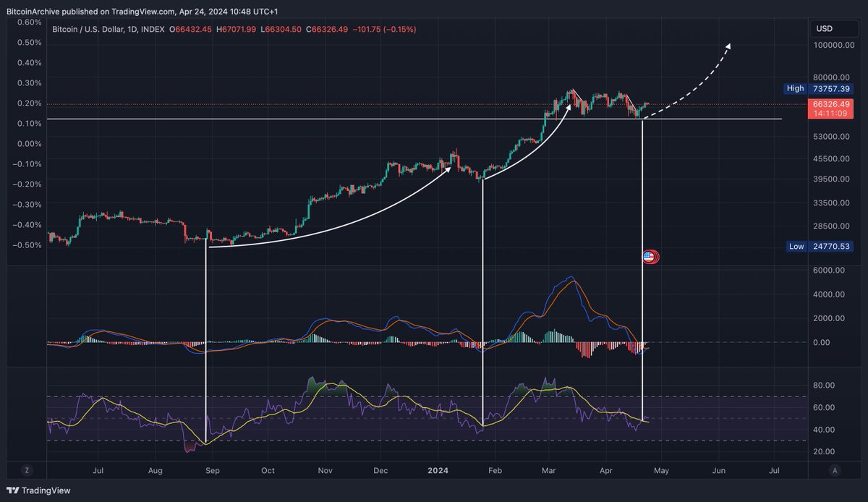Screen dimensions: 868x502
Task: Click the Nov date axis label
Action: coord(325,470)
